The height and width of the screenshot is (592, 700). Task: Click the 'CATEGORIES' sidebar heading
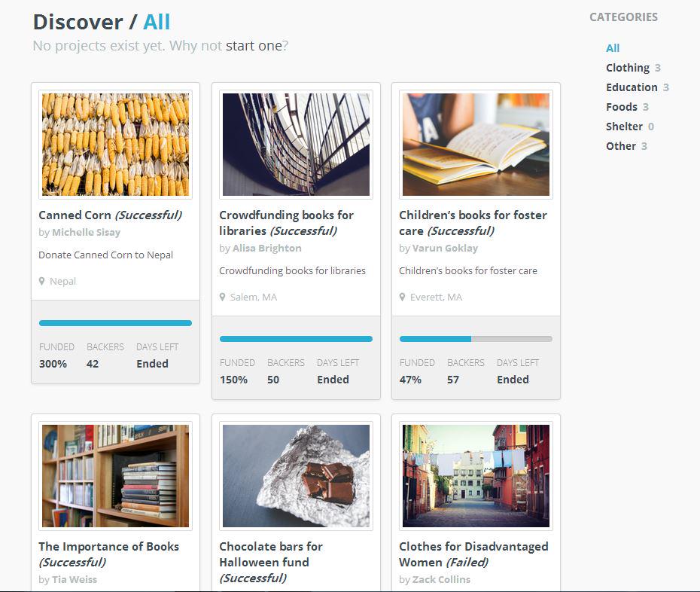[x=623, y=17]
